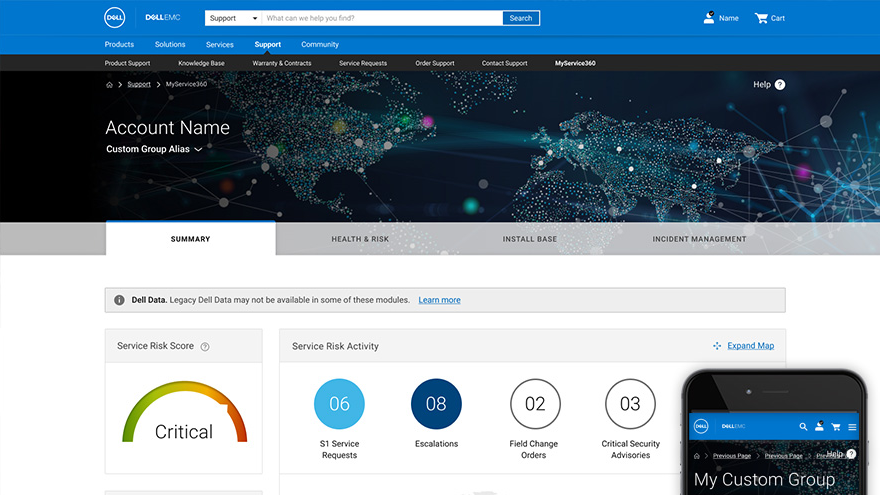Open the Community menu
Screen dimensions: 880x495
(320, 44)
